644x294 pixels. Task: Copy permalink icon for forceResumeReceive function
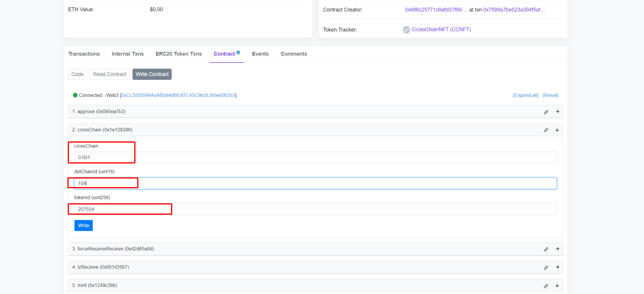click(546, 249)
